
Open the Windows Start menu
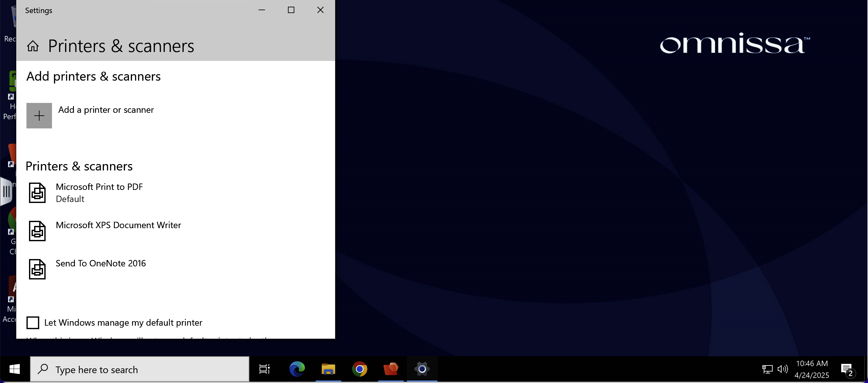click(14, 369)
